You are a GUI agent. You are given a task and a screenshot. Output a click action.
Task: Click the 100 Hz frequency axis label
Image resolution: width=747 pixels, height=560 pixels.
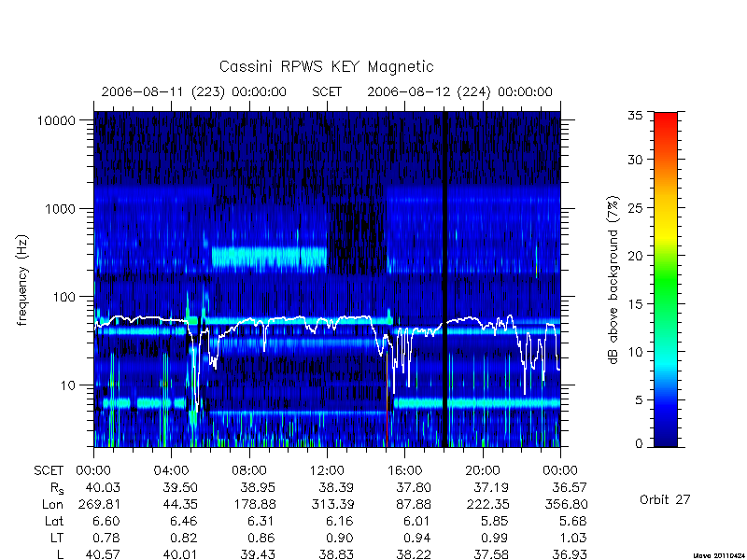pos(64,297)
